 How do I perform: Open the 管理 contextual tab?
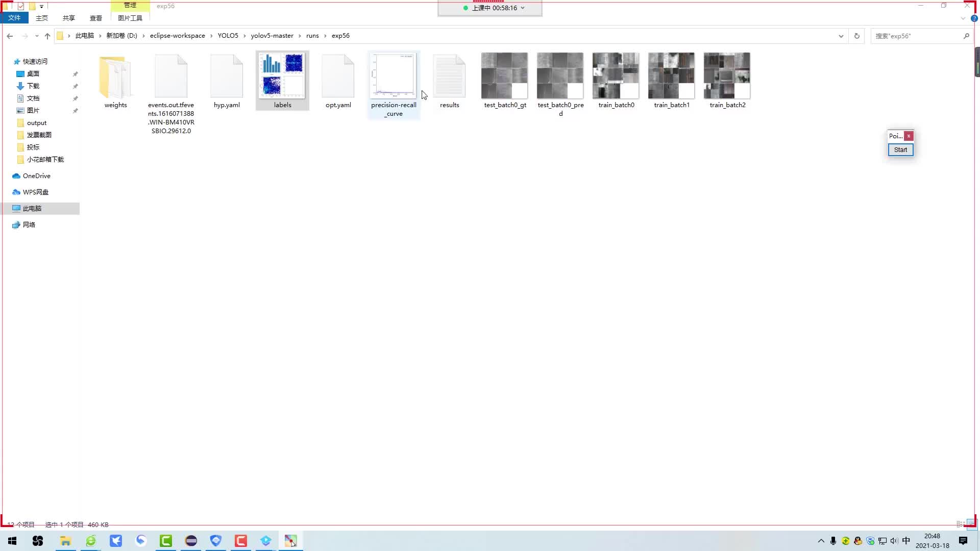[x=130, y=6]
